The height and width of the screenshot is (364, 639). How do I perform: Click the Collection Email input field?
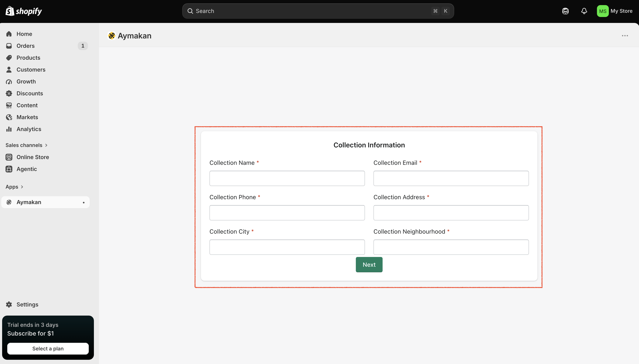[x=451, y=178]
